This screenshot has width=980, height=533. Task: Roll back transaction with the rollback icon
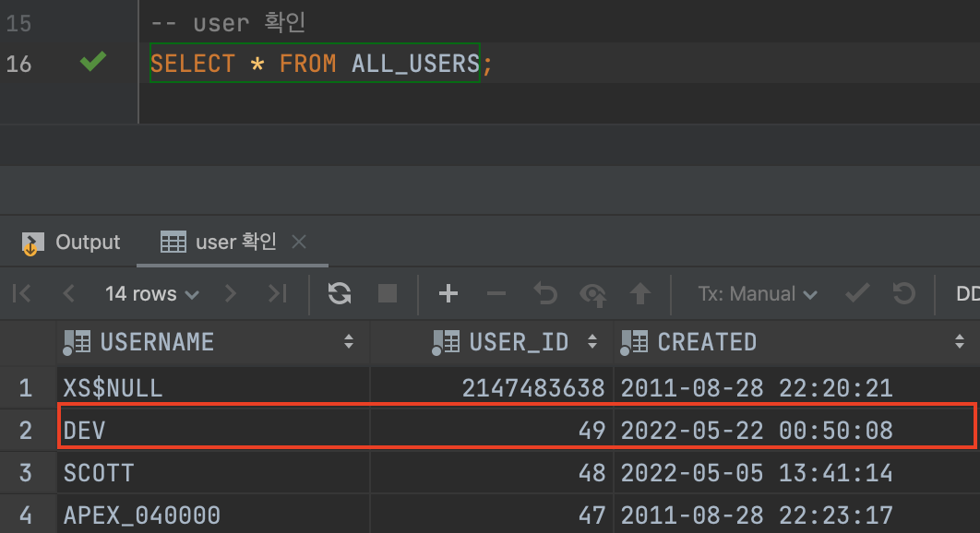pyautogui.click(x=903, y=293)
